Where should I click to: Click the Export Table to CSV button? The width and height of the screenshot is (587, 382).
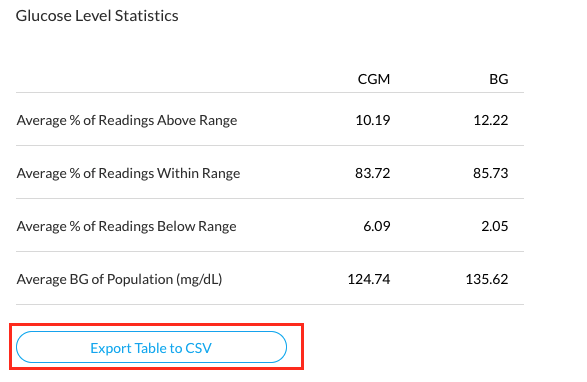(151, 347)
